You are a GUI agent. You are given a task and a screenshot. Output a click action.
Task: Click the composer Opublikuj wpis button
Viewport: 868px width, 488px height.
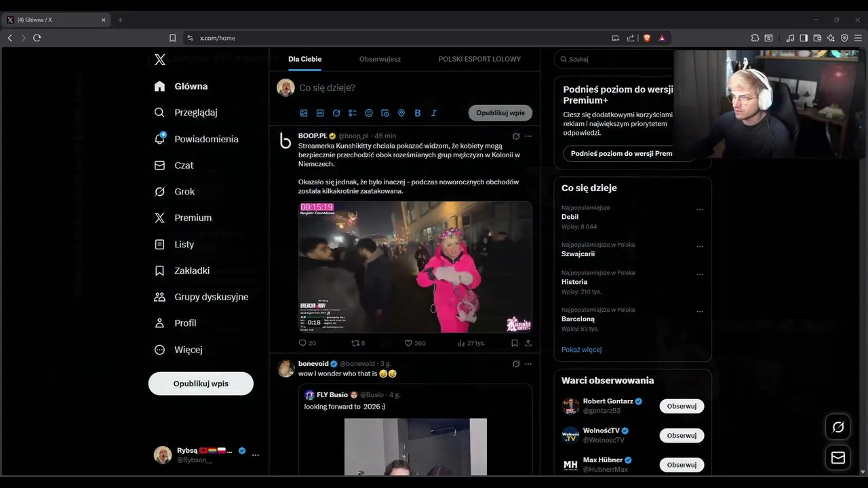point(500,113)
